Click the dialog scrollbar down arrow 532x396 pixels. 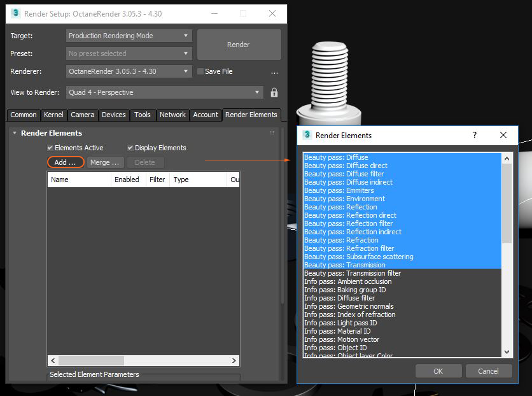coord(507,351)
